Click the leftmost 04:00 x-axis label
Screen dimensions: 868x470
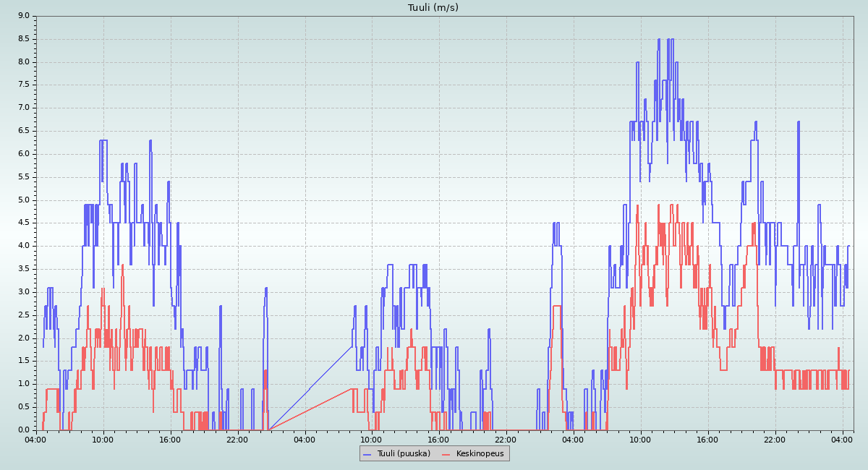pos(35,439)
